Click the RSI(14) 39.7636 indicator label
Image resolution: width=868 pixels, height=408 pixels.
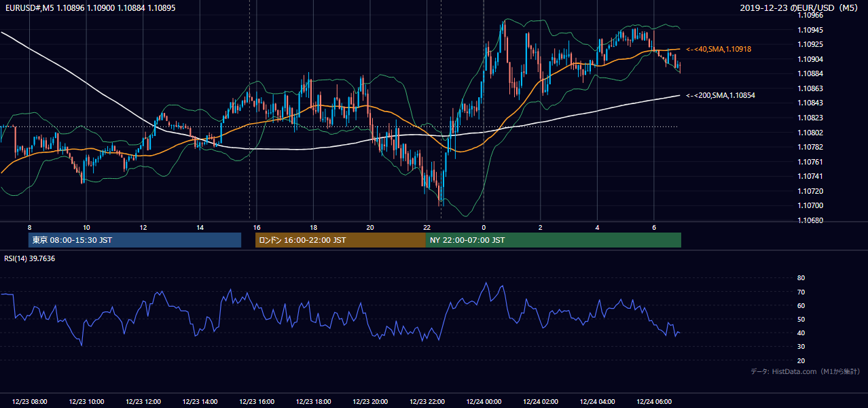(30, 258)
